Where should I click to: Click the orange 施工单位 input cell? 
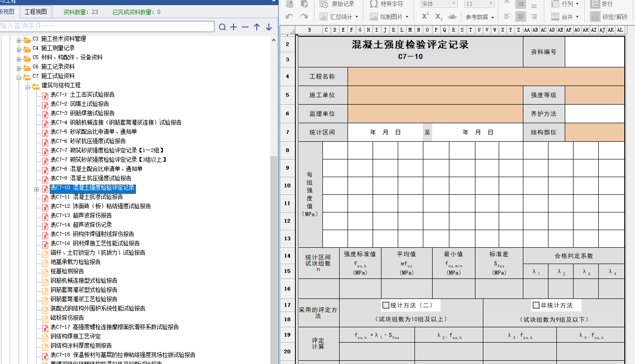coord(435,95)
